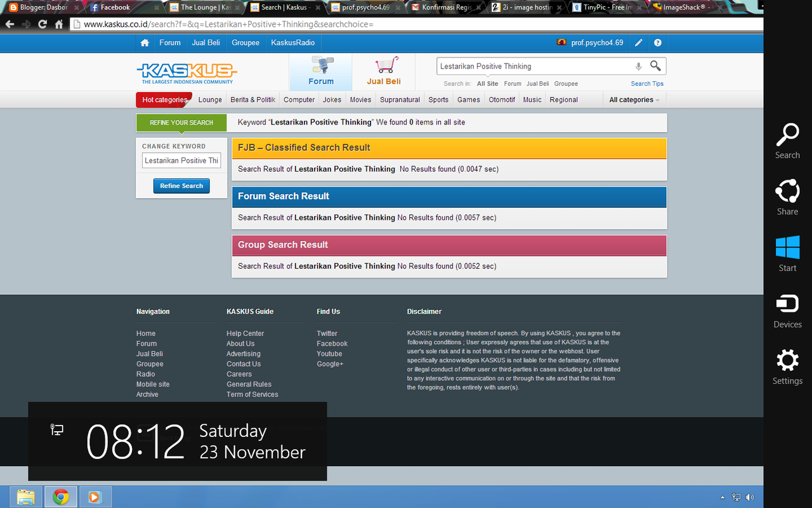The height and width of the screenshot is (508, 812).
Task: Open General Rules footer link
Action: tap(249, 384)
